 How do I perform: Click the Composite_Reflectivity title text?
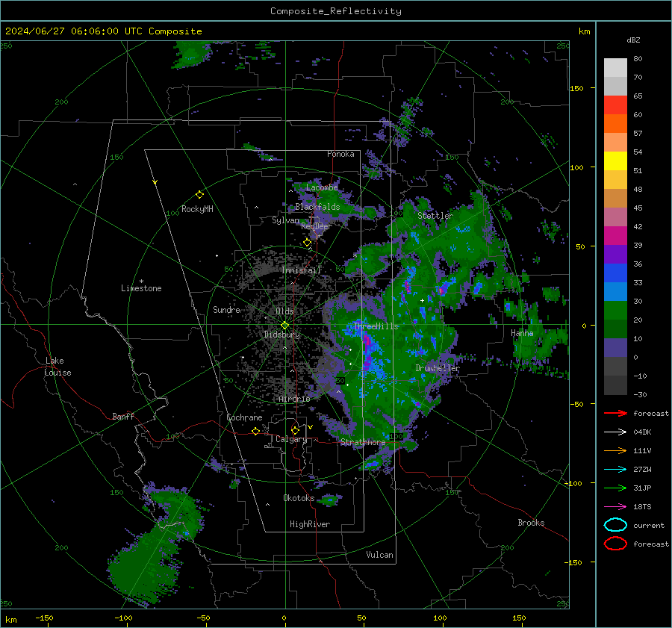click(x=335, y=11)
